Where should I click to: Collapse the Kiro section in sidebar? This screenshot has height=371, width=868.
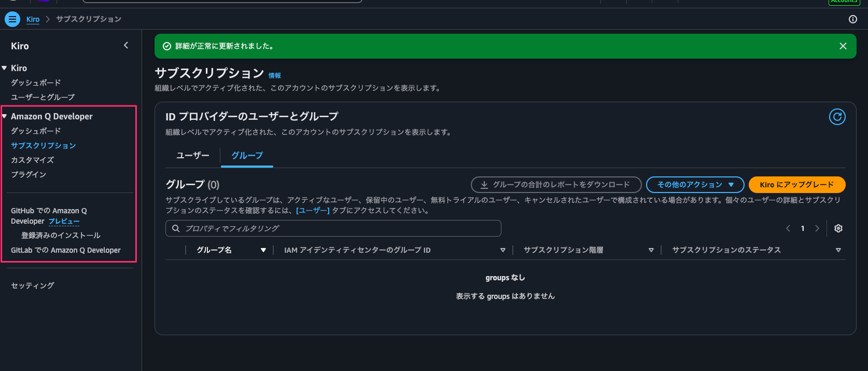(x=5, y=68)
